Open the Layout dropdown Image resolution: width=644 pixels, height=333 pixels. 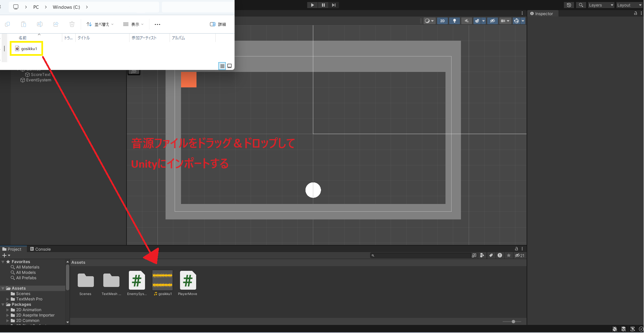point(629,5)
